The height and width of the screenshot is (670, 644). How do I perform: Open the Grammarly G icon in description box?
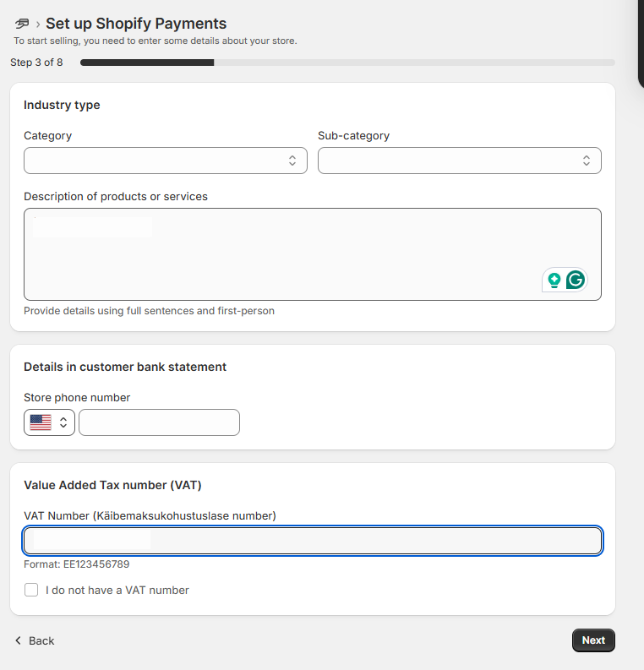pos(576,281)
